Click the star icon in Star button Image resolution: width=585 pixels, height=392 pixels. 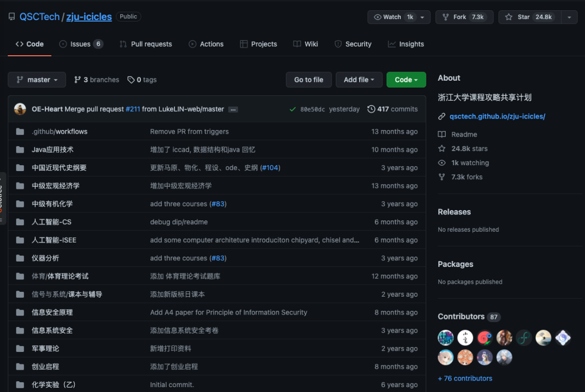509,17
